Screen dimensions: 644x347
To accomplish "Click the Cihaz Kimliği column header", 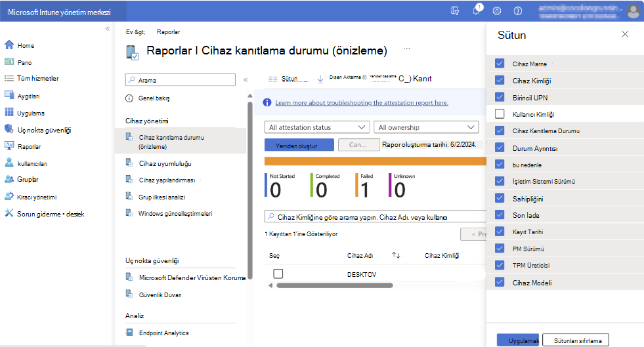I will click(442, 255).
